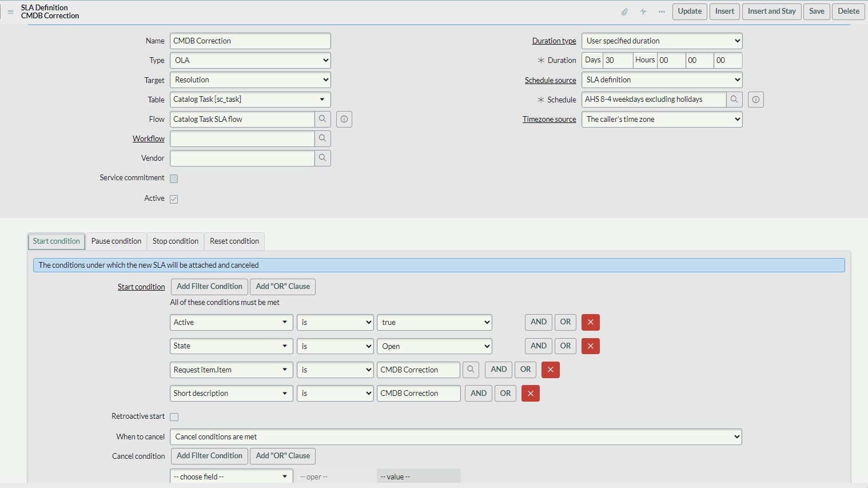868x488 pixels.
Task: Switch to the Pause condition tab
Action: [x=116, y=241]
